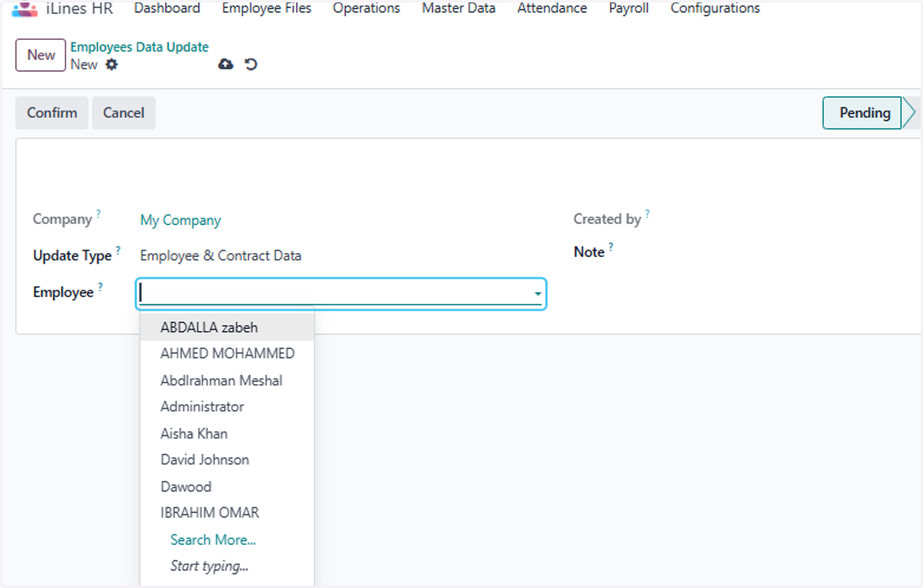Viewport: 923px width, 588px height.
Task: Click the Pending status stage
Action: 865,113
